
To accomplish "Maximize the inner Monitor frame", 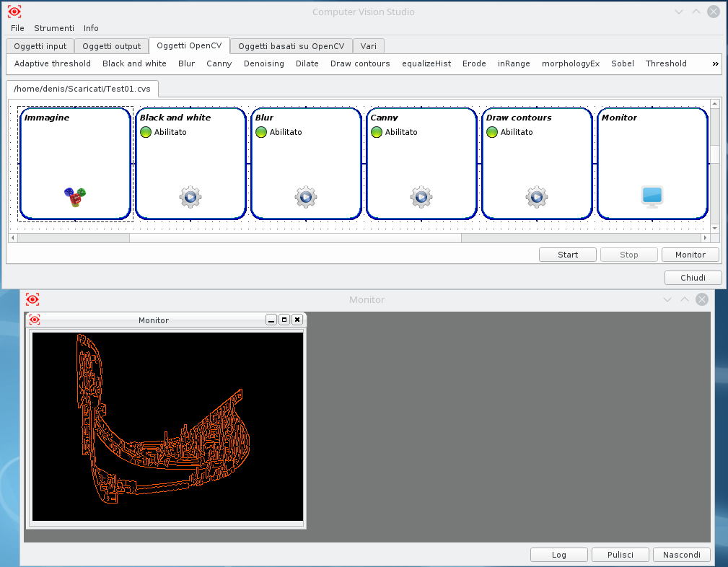I will click(284, 320).
